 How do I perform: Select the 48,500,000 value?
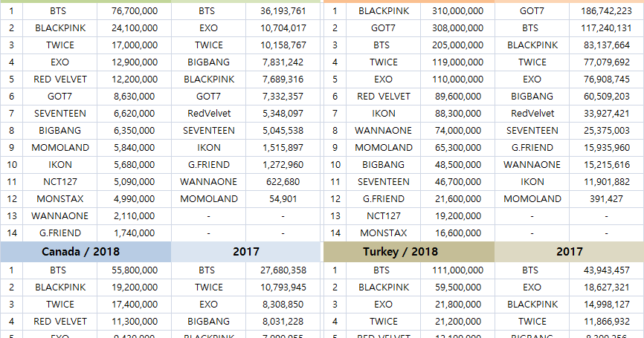(458, 165)
